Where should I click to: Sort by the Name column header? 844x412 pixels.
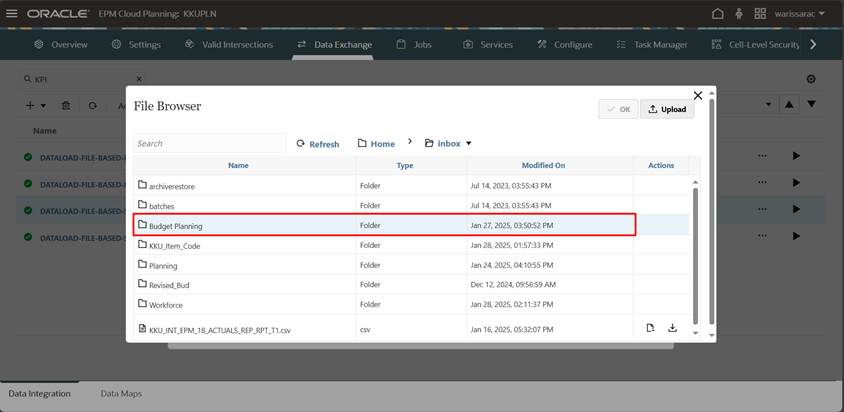point(238,165)
